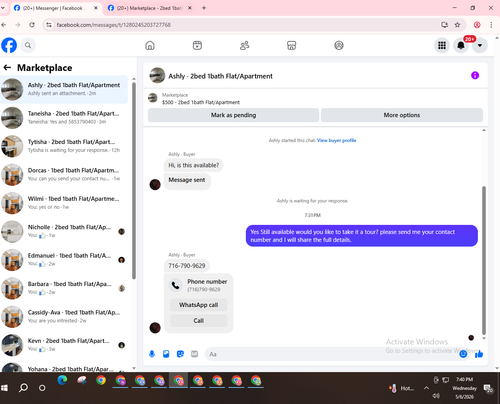Switch to Marketplace browser tab
The width and height of the screenshot is (500, 404).
tap(149, 8)
